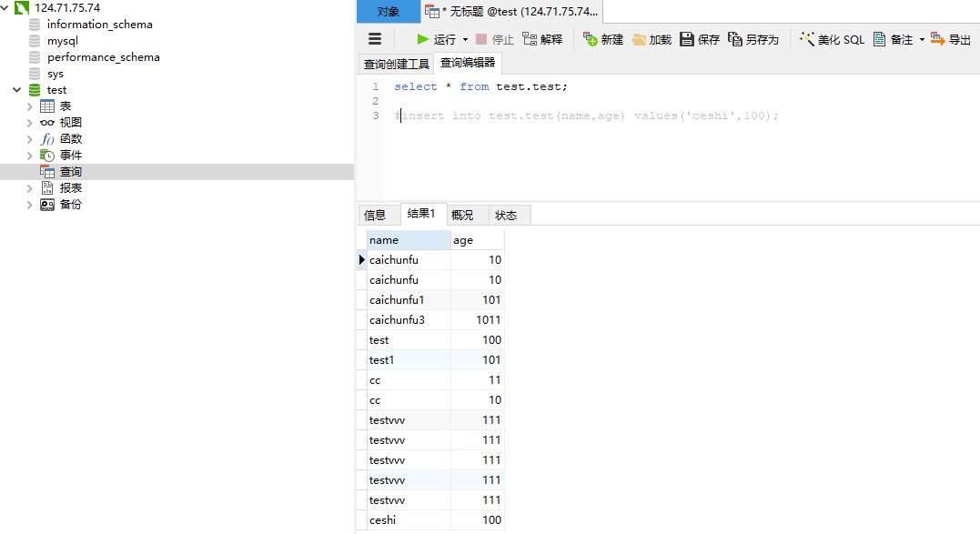The width and height of the screenshot is (980, 534).
Task: Select the 查询编辑器 tab
Action: tap(468, 63)
